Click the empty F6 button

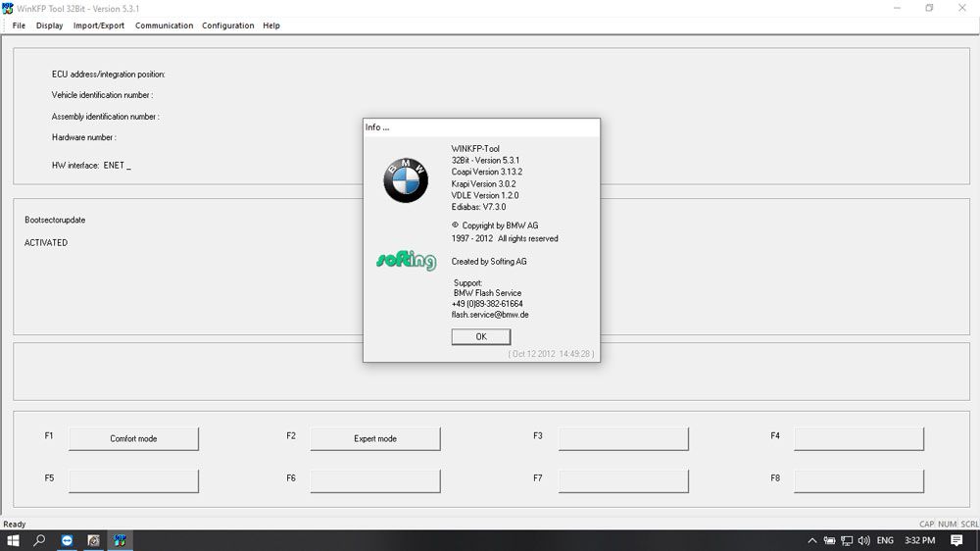(375, 481)
